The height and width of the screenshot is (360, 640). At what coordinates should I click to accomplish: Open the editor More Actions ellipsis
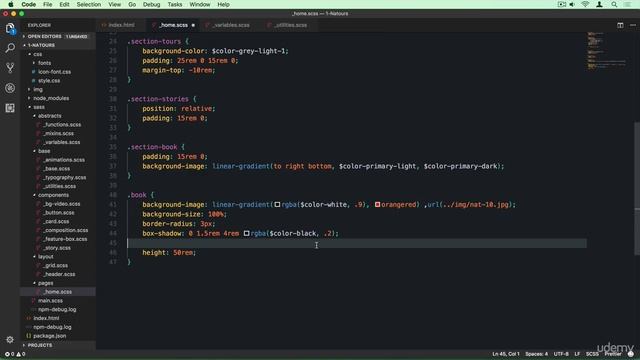[633, 25]
